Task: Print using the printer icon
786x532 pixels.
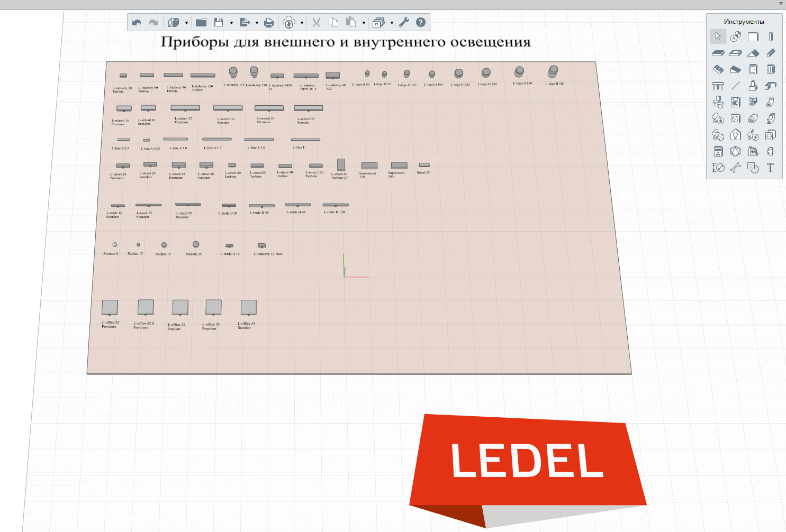Action: [x=269, y=22]
